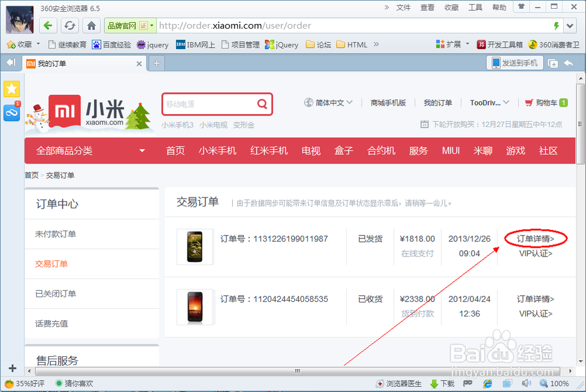
Task: Click the browser back arrow button
Action: (47, 25)
